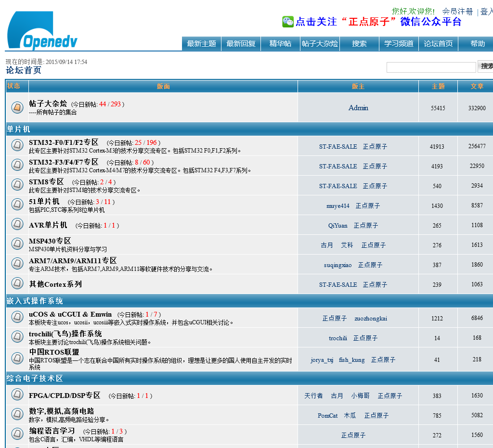493x448 pixels.
Task: Open the 51单片机 board
Action: 44,201
